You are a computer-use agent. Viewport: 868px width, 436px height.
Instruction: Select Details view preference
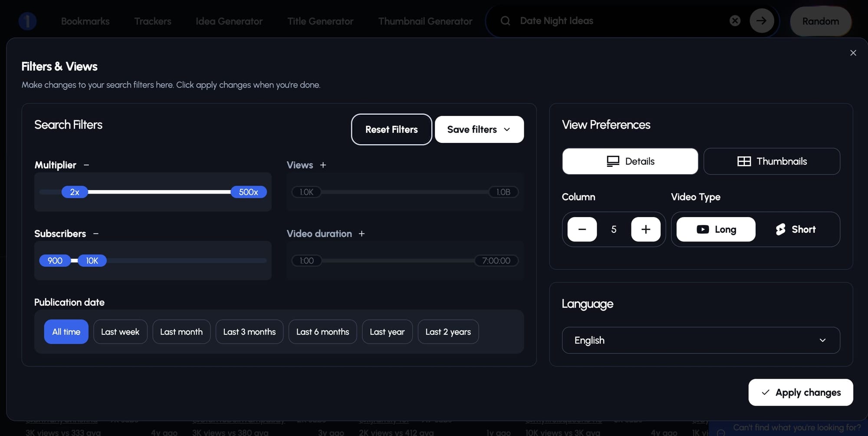pos(630,162)
